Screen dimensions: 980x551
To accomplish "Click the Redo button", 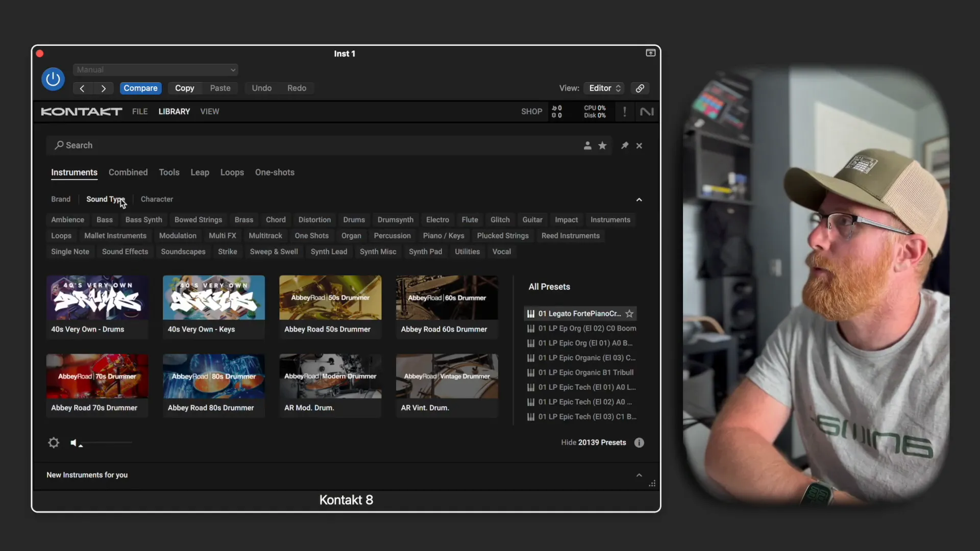I will tap(297, 88).
